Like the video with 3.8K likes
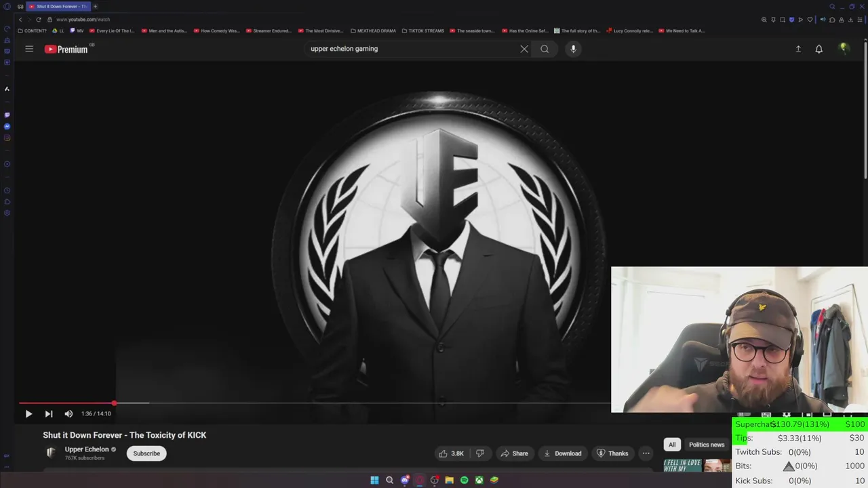The width and height of the screenshot is (868, 488). click(x=452, y=453)
